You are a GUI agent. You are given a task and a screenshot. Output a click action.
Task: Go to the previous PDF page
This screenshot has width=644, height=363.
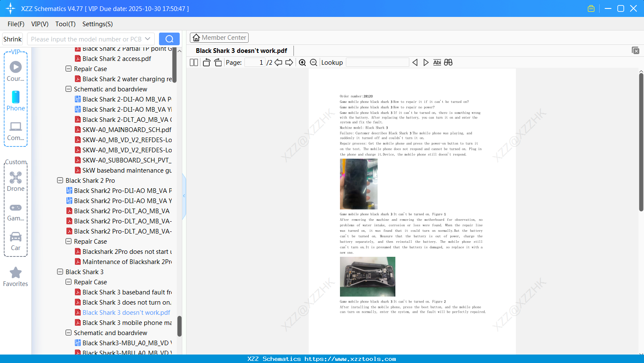[x=278, y=63]
